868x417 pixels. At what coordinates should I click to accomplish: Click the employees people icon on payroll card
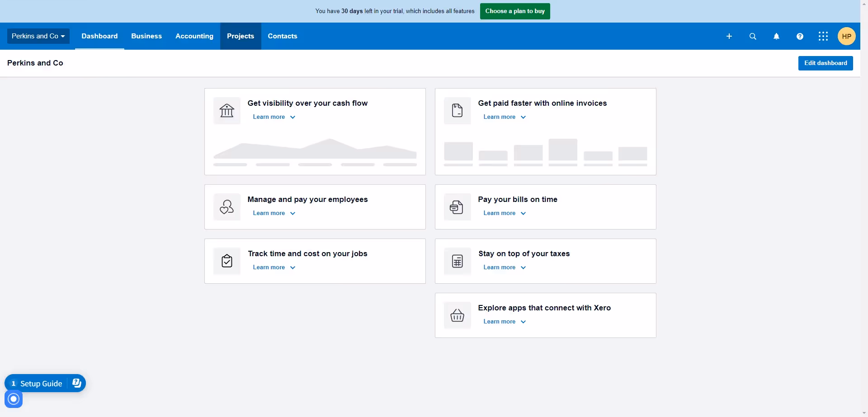point(227,207)
